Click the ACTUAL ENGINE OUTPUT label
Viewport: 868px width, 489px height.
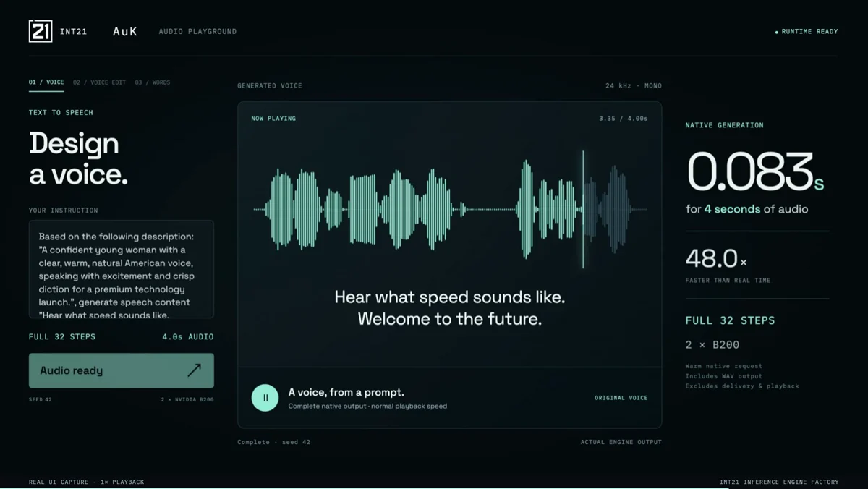pos(621,442)
